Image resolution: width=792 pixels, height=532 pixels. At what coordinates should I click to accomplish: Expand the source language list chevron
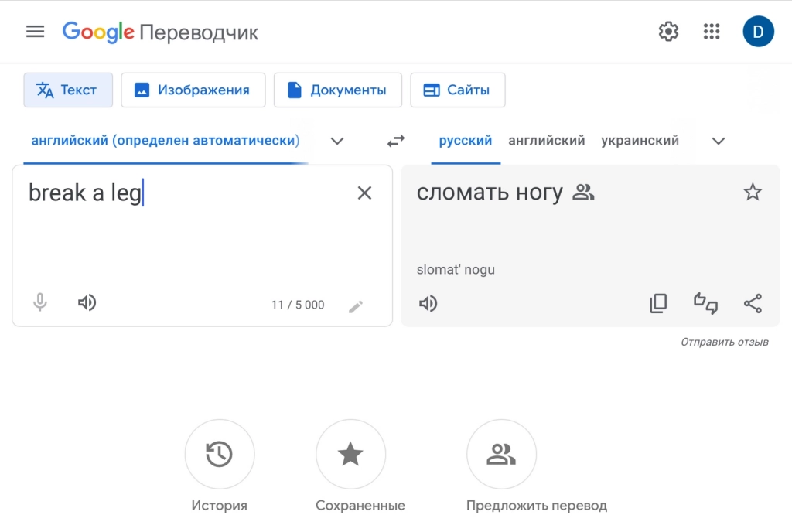(337, 141)
